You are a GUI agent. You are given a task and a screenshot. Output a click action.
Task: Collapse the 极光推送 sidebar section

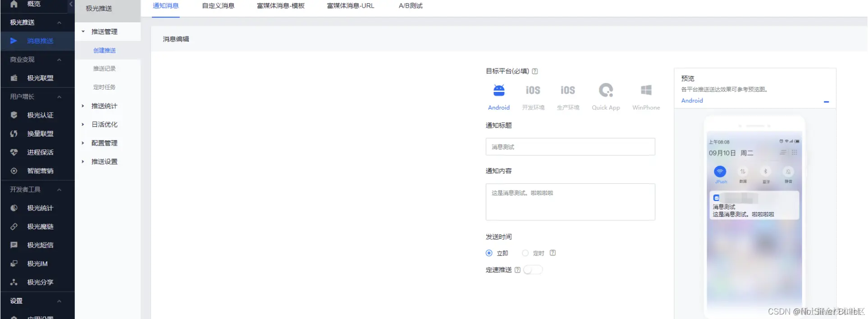coord(59,23)
